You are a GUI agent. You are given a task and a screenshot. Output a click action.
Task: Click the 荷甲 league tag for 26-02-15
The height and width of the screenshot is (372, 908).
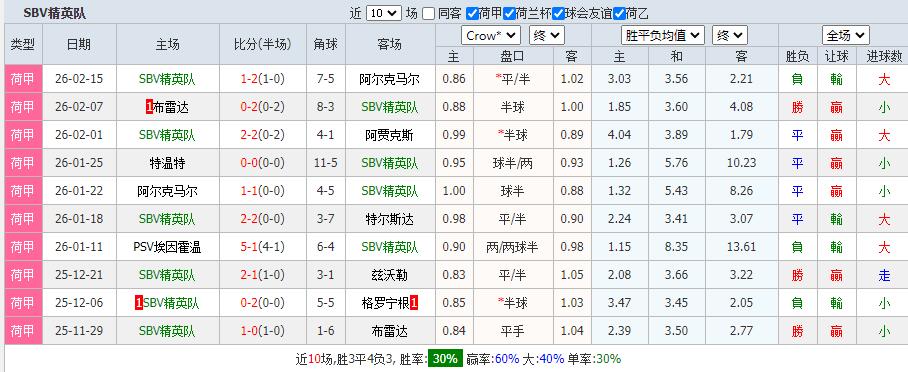pos(23,79)
